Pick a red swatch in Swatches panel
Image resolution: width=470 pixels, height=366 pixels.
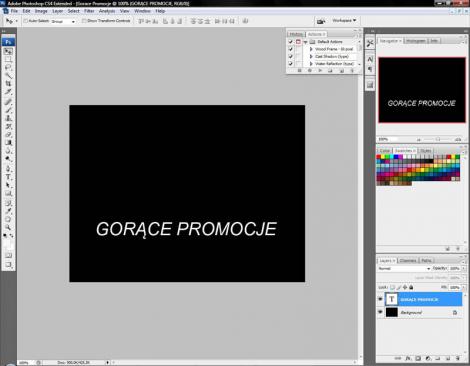(379, 157)
